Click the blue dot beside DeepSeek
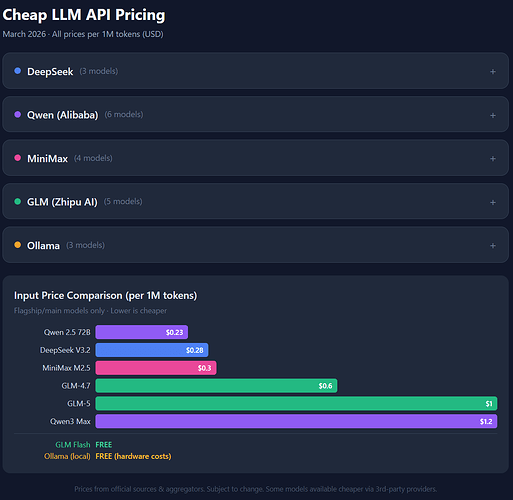513x500 pixels. point(18,71)
